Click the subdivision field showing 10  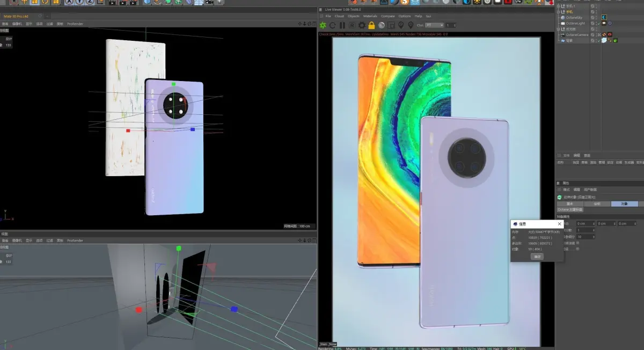point(586,237)
